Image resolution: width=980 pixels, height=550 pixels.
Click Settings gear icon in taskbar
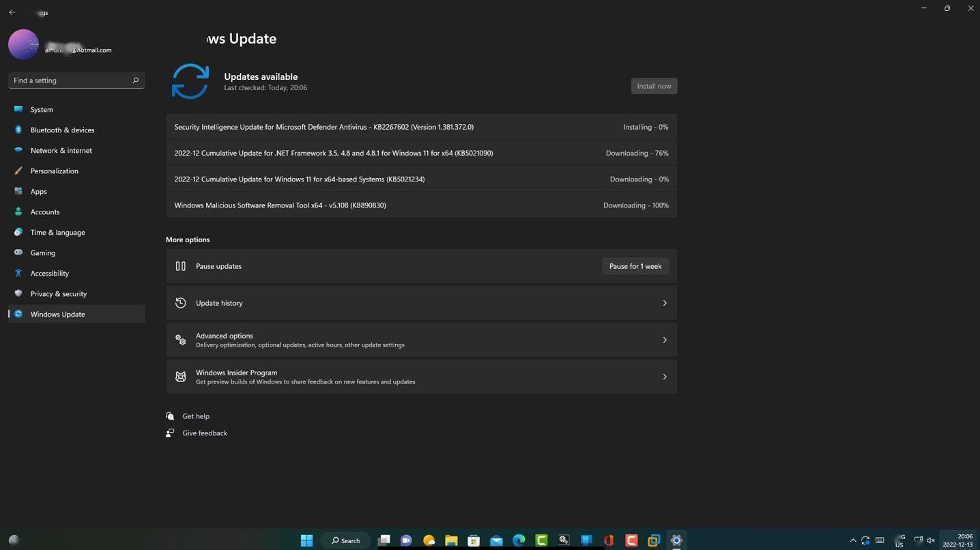click(676, 540)
